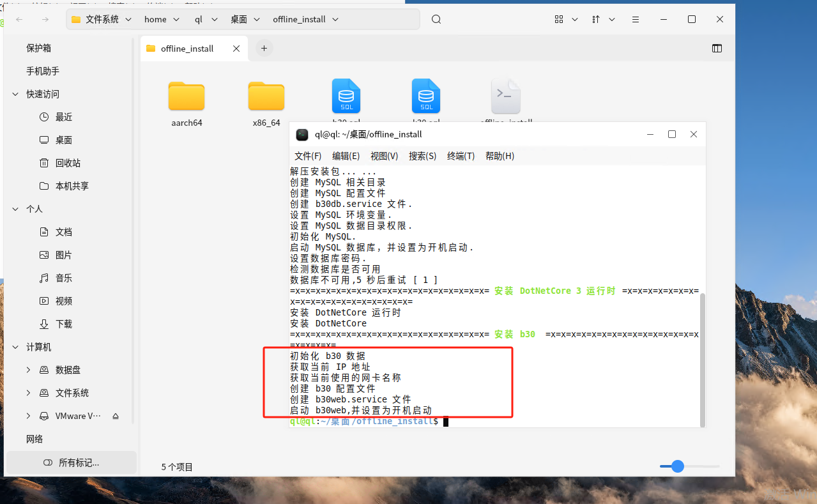Open the terminal 终端(T) menu
Viewport: 817px width, 504px height.
(461, 156)
